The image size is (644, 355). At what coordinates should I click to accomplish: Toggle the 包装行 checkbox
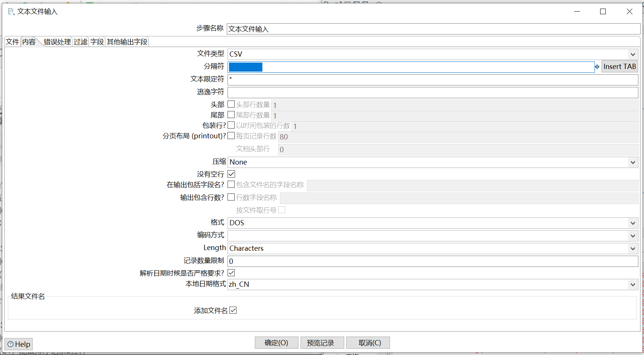(231, 125)
